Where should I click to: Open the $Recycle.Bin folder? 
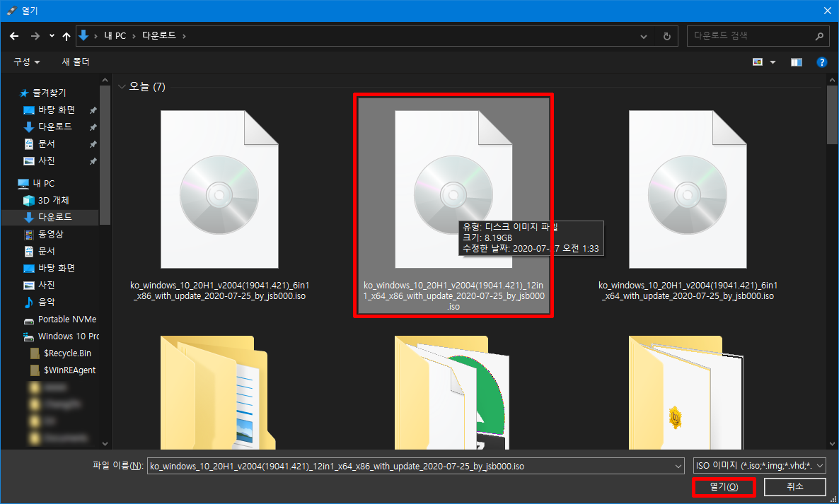tap(67, 353)
